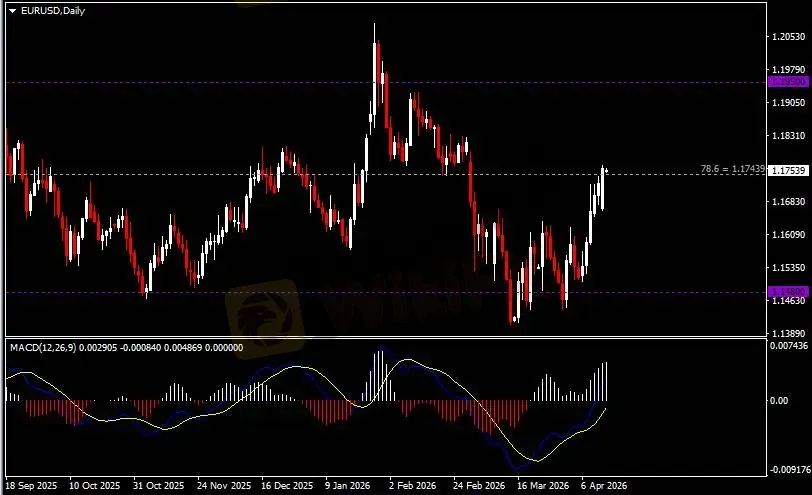812x495 pixels.
Task: Select the 1.19500 purple price level label
Action: pyautogui.click(x=789, y=82)
